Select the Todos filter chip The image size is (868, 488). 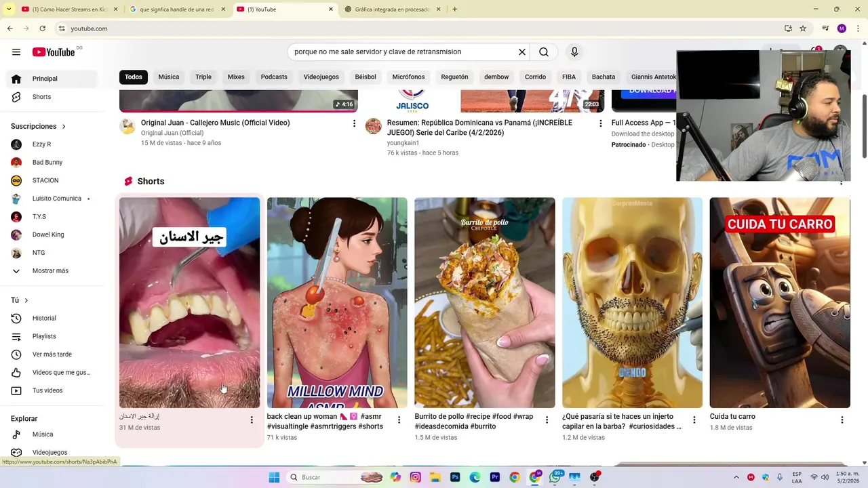point(134,77)
